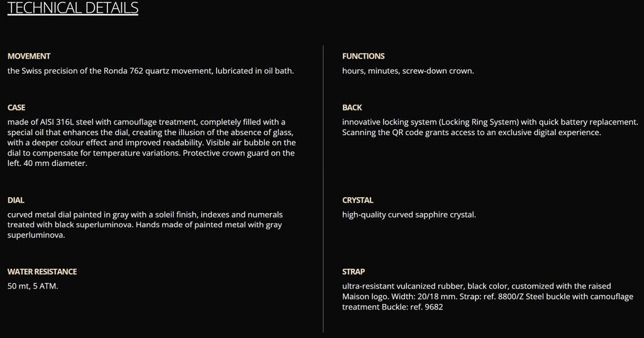Click the "50 mt, 5 ATM." text
This screenshot has height=338, width=644.
33,286
